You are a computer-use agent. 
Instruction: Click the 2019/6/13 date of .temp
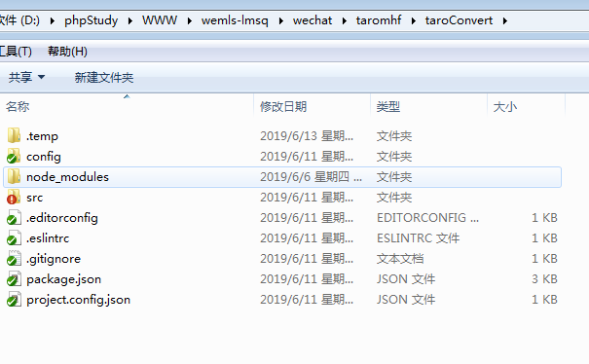tap(307, 135)
